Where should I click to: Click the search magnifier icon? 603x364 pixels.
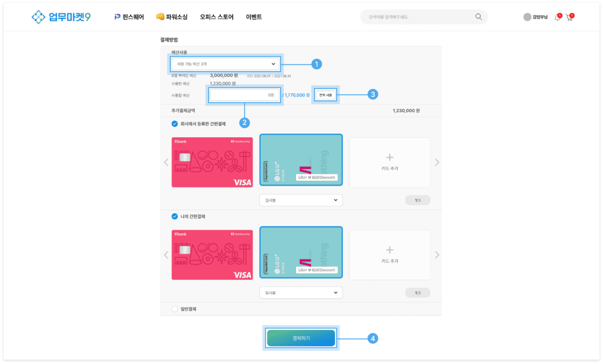point(479,17)
